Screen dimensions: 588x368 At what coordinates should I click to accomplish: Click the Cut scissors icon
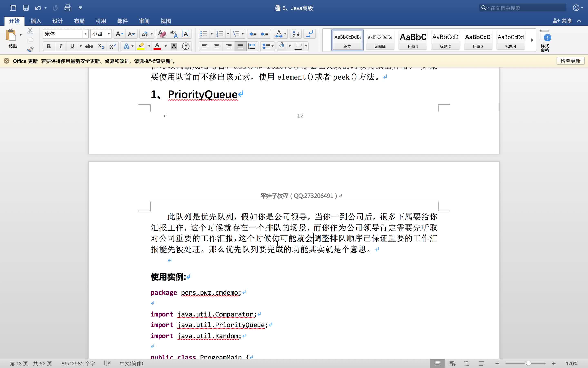click(30, 31)
